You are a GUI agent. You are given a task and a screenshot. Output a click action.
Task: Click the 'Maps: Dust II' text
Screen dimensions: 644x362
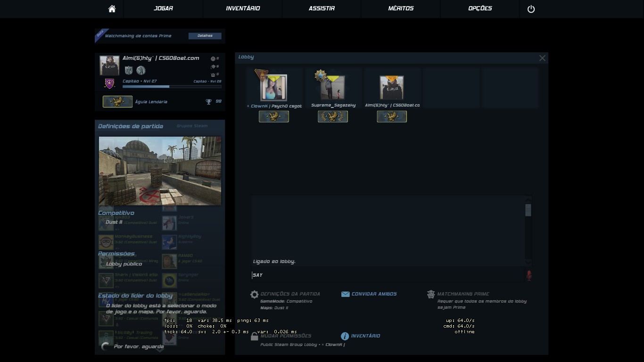pos(274,308)
